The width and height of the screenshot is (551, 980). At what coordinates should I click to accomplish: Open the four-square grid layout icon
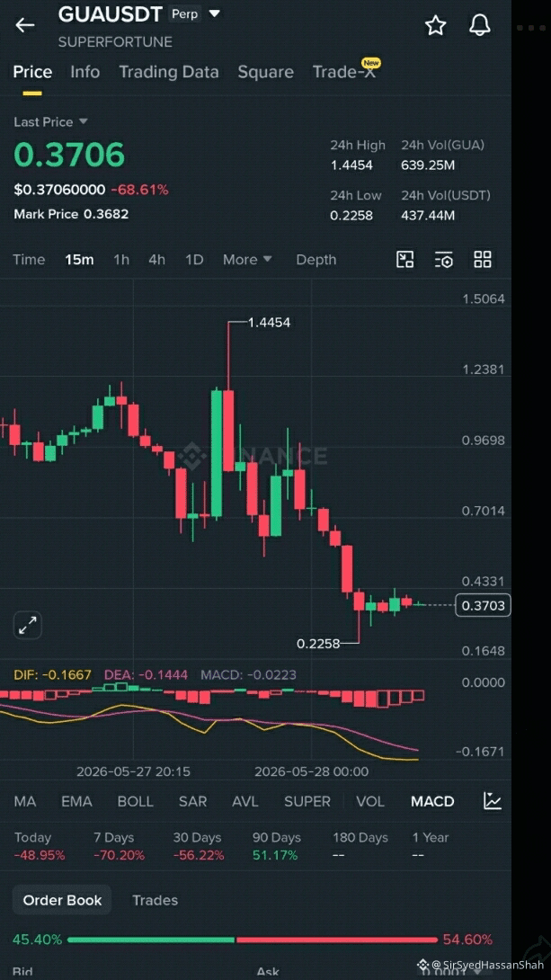coord(483,259)
